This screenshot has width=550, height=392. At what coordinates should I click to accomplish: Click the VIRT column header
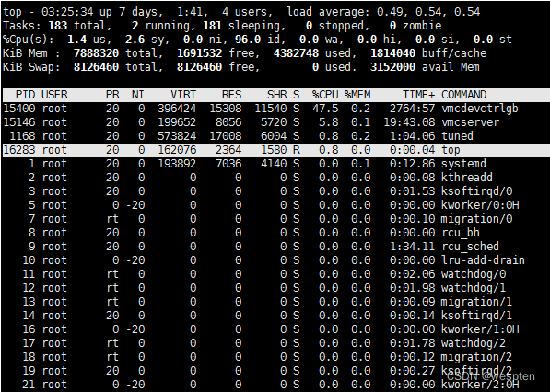pos(183,95)
